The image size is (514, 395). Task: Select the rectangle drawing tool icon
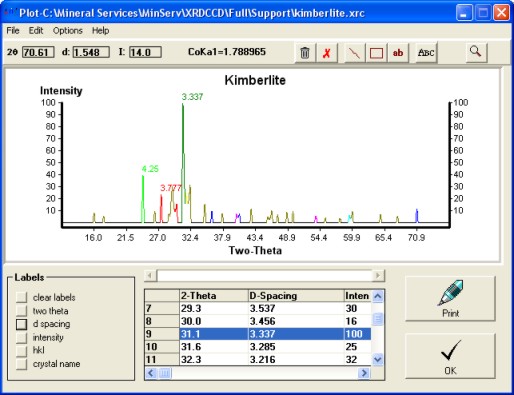[x=376, y=53]
